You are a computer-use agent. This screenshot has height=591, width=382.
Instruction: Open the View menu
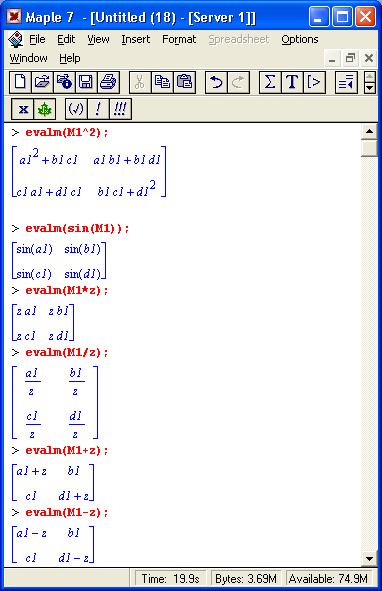98,39
